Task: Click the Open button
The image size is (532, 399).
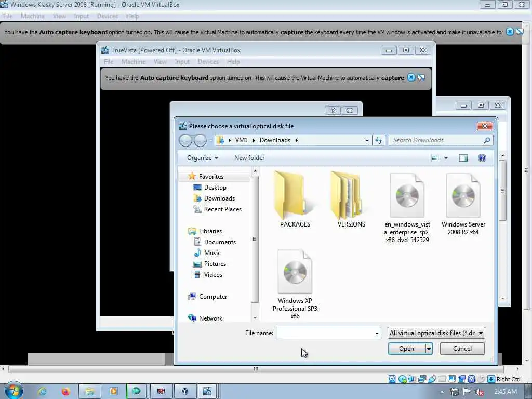Action: click(x=406, y=349)
